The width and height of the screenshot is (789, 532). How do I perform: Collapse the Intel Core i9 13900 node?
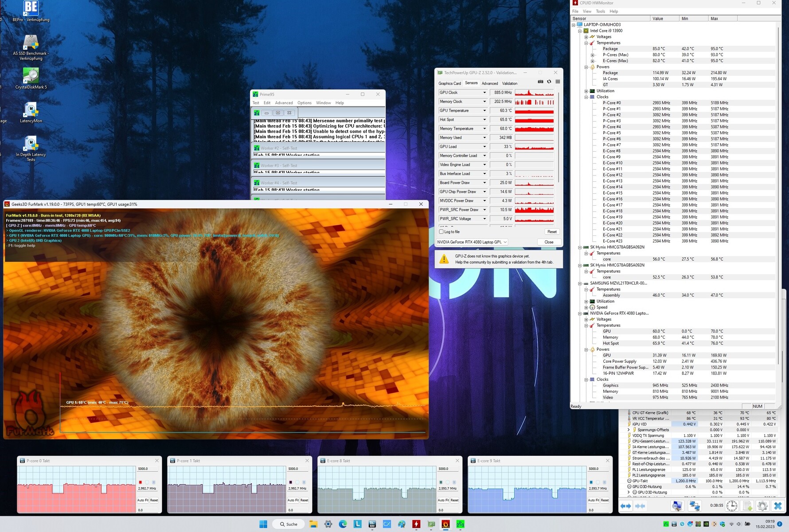[579, 31]
